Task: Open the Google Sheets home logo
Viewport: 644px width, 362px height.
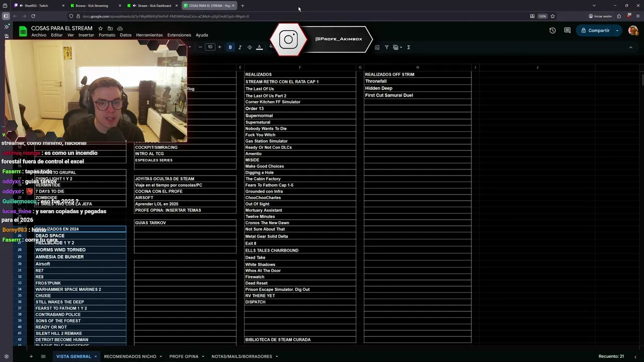Action: (x=23, y=31)
